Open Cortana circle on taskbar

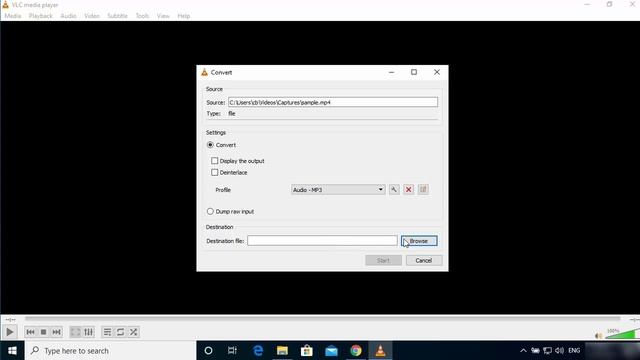(x=208, y=351)
